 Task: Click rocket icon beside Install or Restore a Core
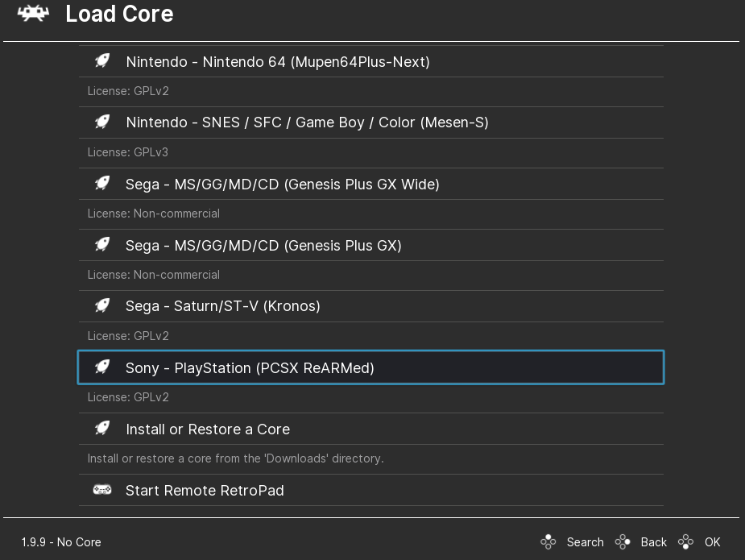[102, 429]
